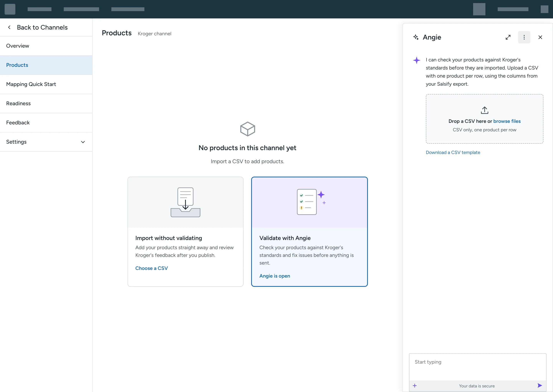Click the Choose a CSV link
Image resolution: width=553 pixels, height=392 pixels.
[x=151, y=268]
